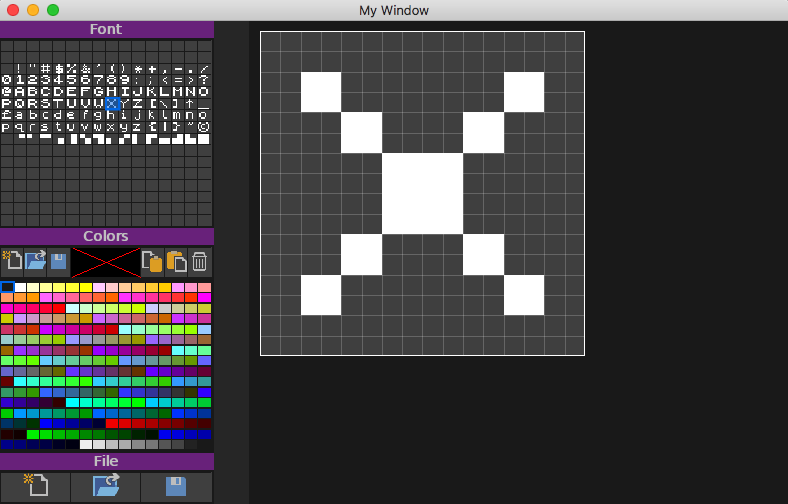788x504 pixels.
Task: Create new file from File section icon
Action: (35, 487)
